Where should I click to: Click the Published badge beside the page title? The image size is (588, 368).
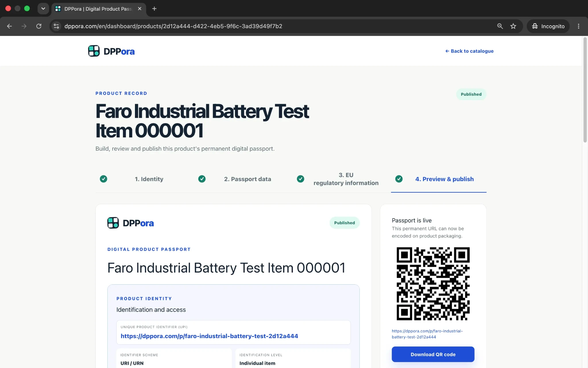point(471,94)
